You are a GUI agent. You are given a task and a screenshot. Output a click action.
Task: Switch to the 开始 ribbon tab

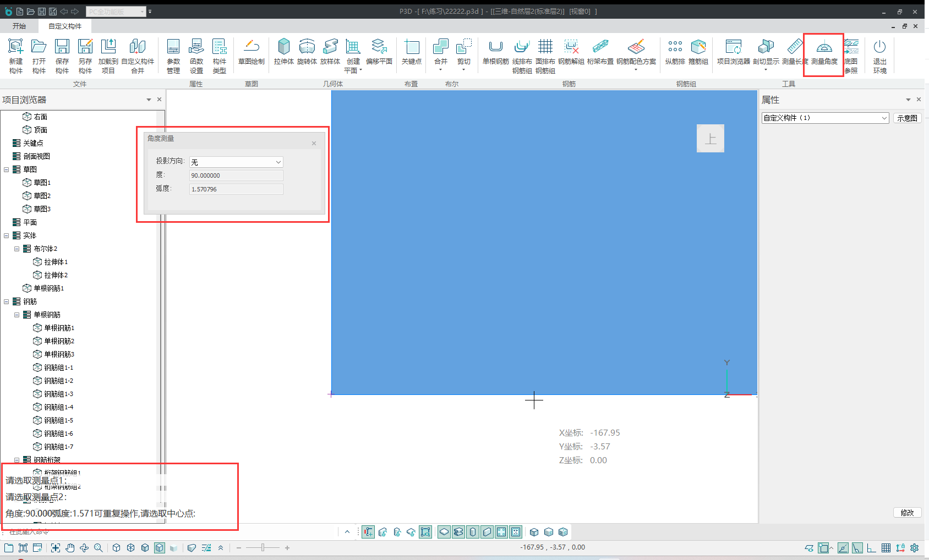(x=19, y=26)
